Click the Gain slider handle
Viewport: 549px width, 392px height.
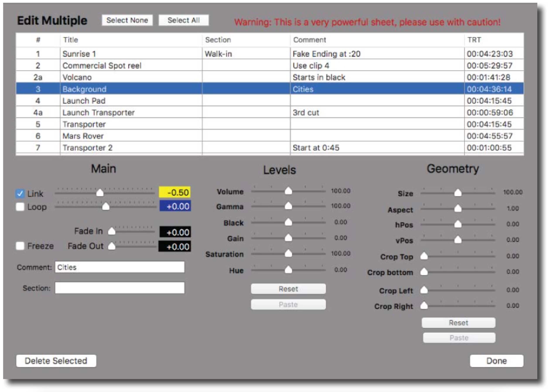288,237
